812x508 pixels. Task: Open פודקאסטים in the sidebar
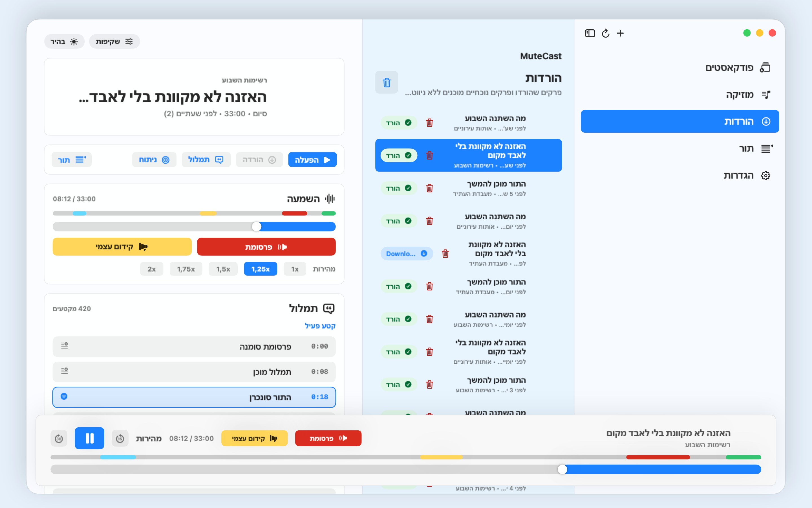point(680,67)
